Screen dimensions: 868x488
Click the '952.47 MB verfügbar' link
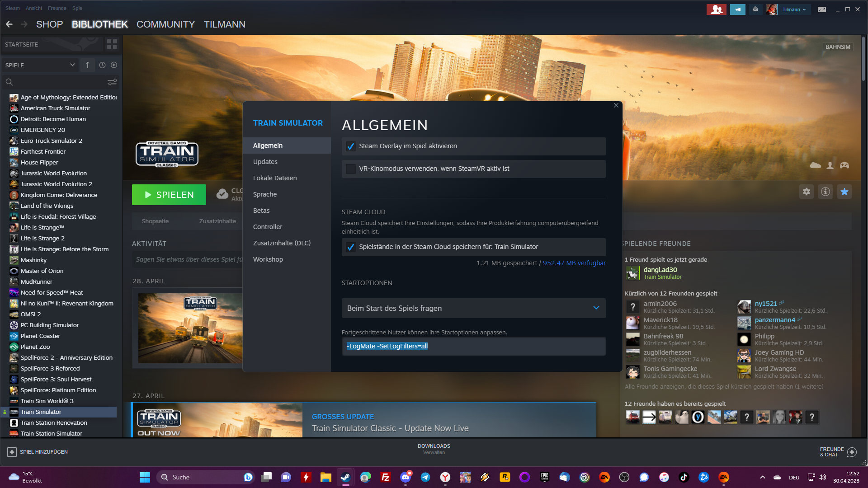(574, 263)
